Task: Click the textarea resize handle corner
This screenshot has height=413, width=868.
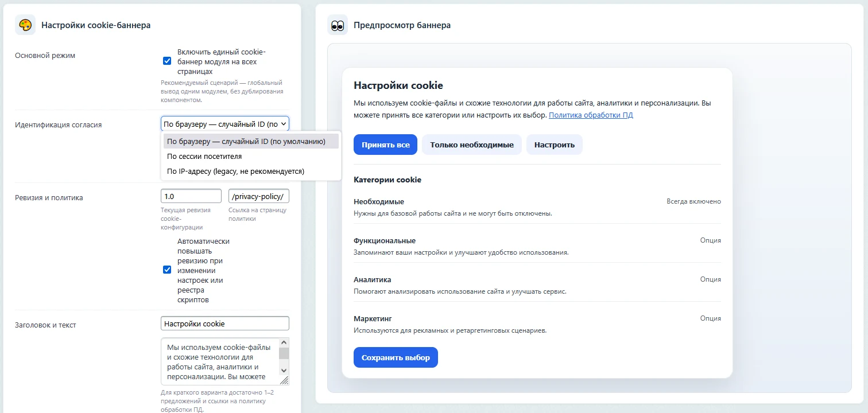Action: coord(284,380)
